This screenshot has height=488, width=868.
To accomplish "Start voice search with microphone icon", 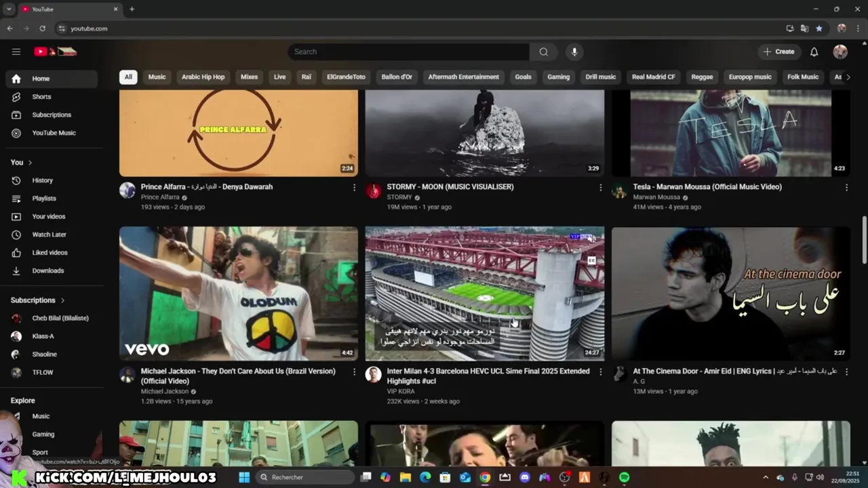I will click(574, 52).
